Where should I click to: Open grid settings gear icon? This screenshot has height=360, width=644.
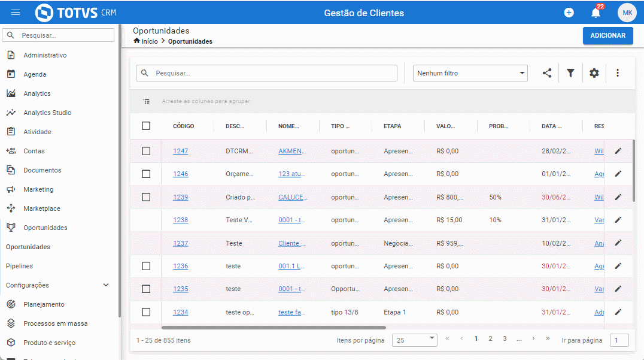click(594, 73)
